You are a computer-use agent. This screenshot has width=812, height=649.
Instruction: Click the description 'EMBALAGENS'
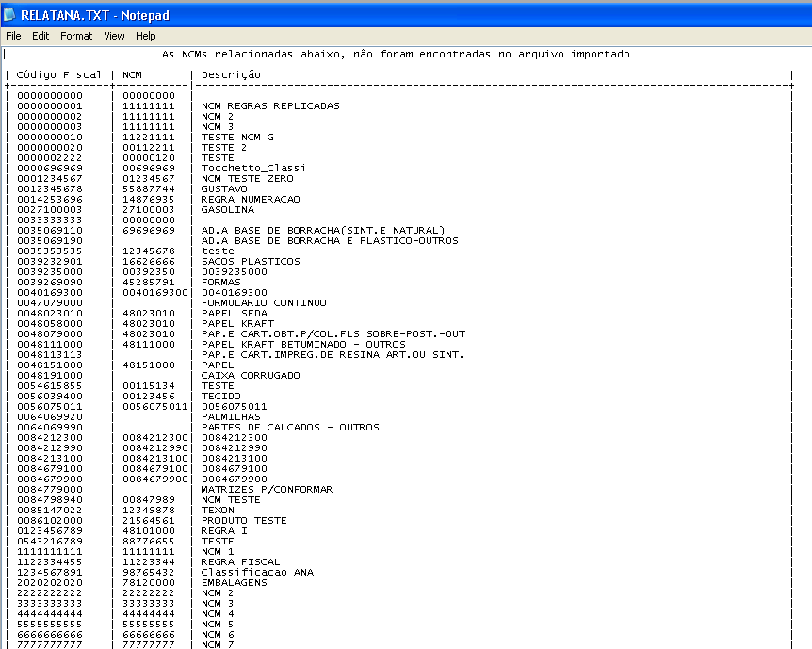pos(235,582)
